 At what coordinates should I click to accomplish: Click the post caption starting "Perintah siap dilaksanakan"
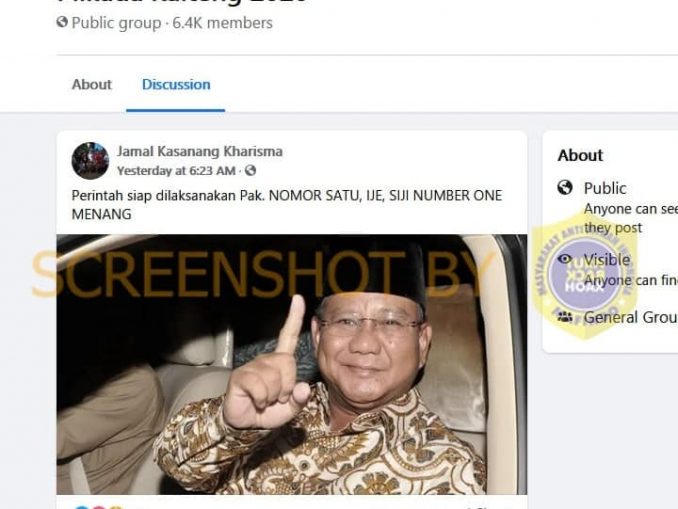tap(287, 205)
